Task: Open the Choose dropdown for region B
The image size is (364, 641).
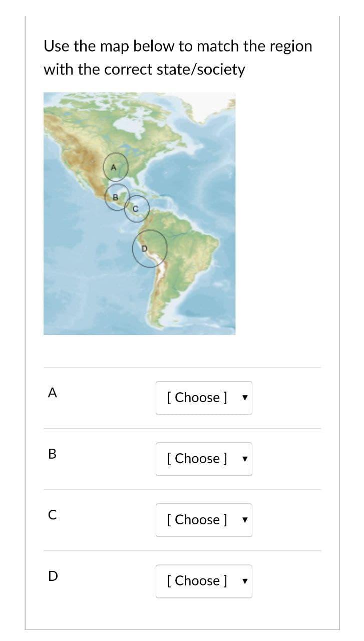Action: click(x=204, y=458)
